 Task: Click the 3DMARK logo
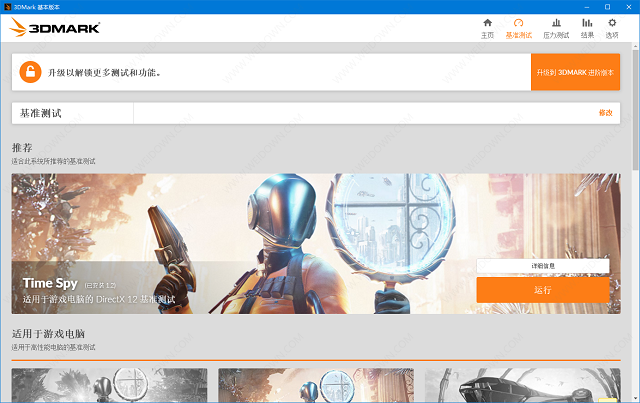[55, 27]
